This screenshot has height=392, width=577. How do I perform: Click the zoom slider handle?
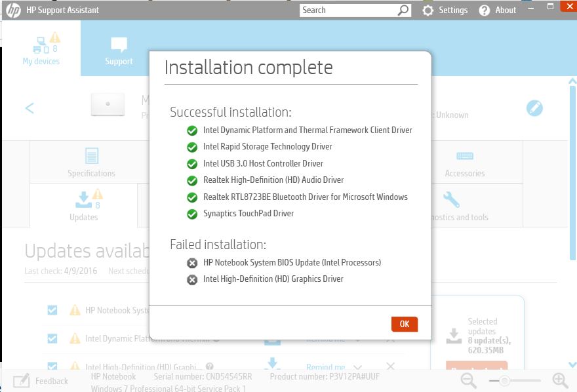(x=505, y=381)
